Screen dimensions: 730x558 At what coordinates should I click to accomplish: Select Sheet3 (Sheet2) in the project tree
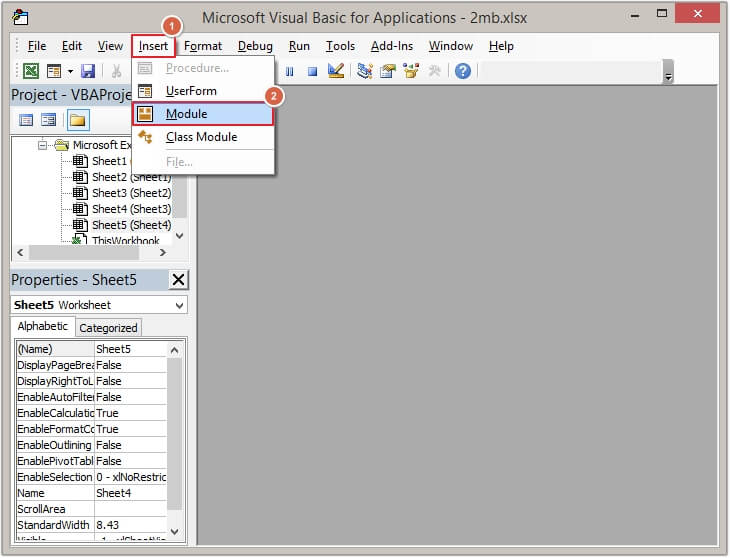[130, 193]
